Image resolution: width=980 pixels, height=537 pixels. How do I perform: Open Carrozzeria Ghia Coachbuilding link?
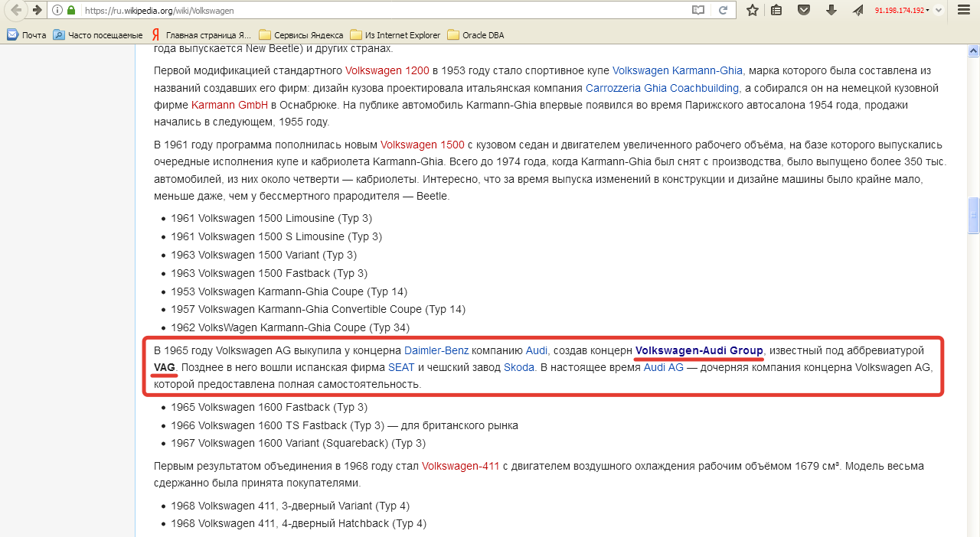[662, 88]
